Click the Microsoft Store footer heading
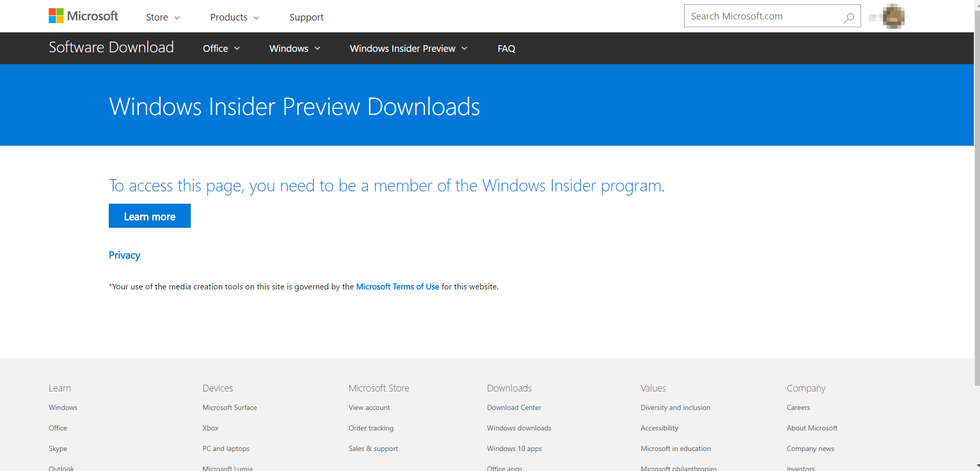 (x=379, y=388)
